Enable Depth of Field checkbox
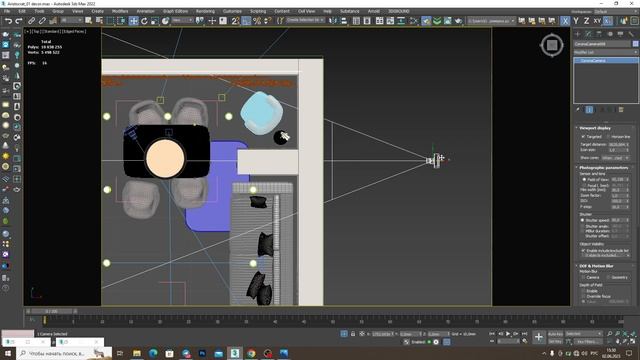Screen dimensions: 640x360 coord(583,291)
